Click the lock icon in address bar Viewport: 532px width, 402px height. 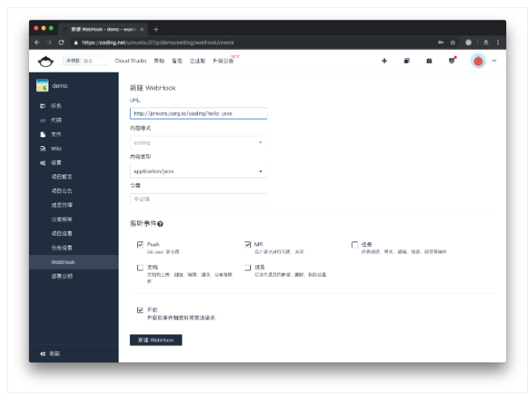pyautogui.click(x=76, y=43)
